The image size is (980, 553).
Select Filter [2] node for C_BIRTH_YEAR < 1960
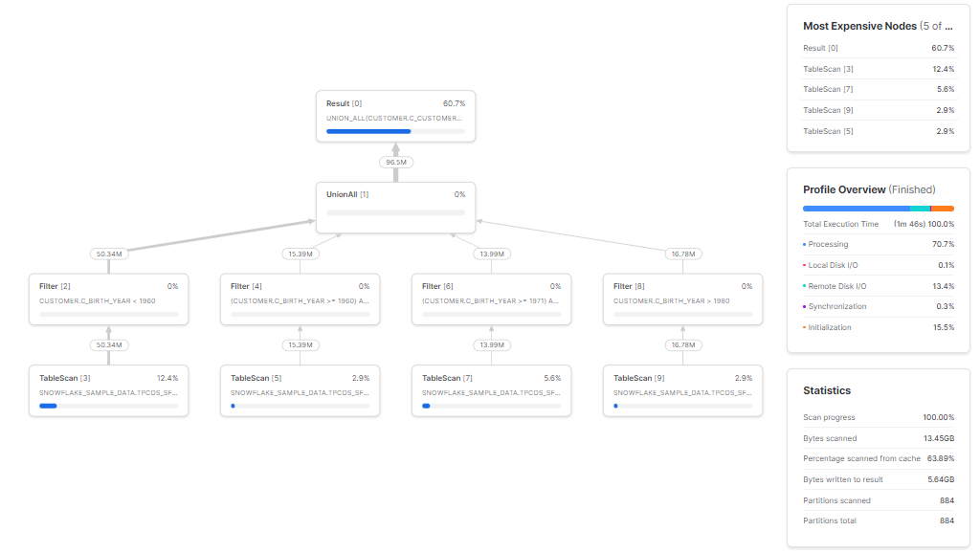click(108, 299)
